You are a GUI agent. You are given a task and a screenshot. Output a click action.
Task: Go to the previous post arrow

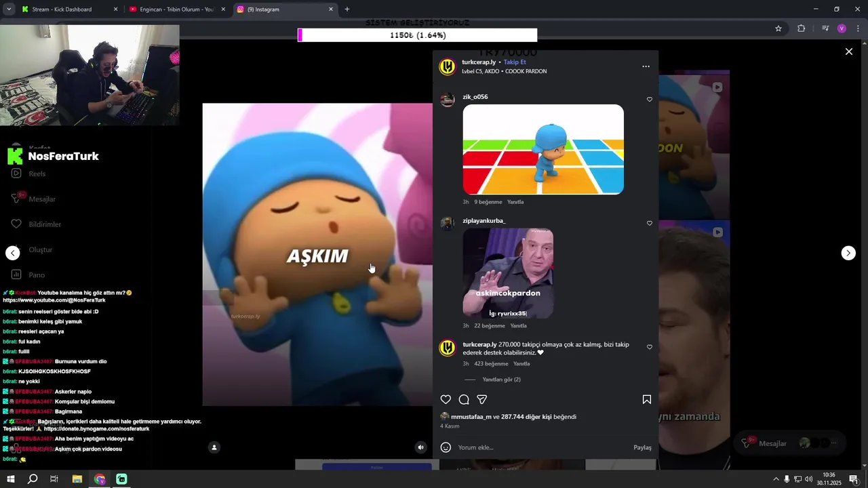(x=13, y=253)
